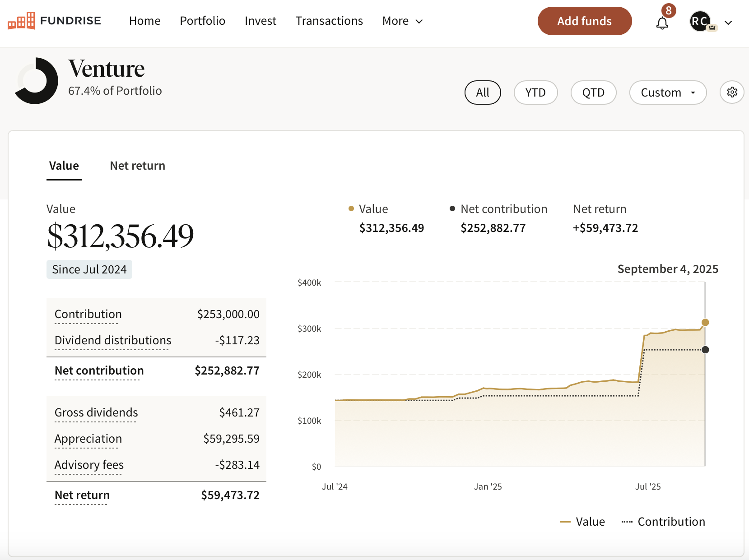
Task: Switch to the Net return tab
Action: [x=137, y=166]
